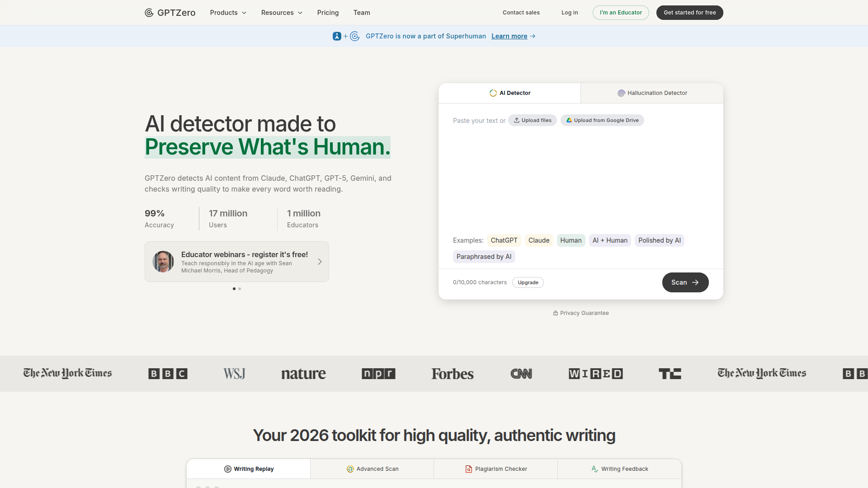Select the first carousel dot
The width and height of the screenshot is (868, 488).
click(234, 289)
